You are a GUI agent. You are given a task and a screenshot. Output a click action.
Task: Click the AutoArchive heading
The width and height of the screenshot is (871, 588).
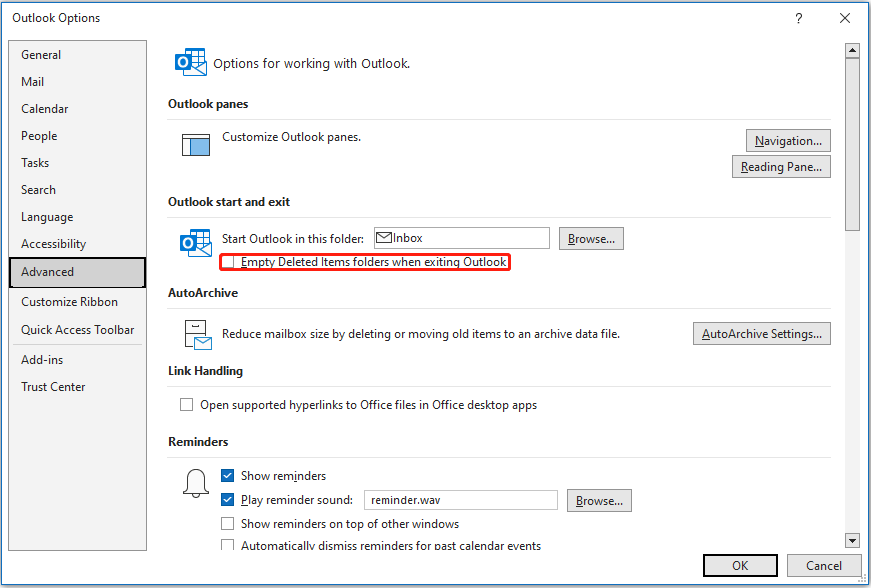(203, 293)
